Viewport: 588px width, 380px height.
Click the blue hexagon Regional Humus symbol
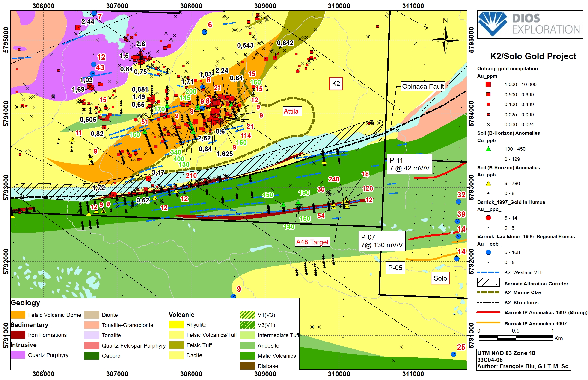click(x=488, y=252)
